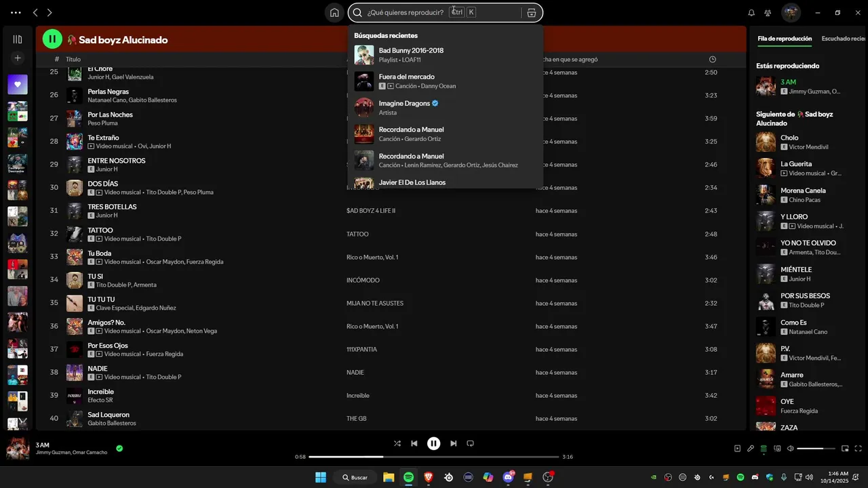Skip to previous track
The height and width of the screenshot is (488, 868).
point(414,443)
